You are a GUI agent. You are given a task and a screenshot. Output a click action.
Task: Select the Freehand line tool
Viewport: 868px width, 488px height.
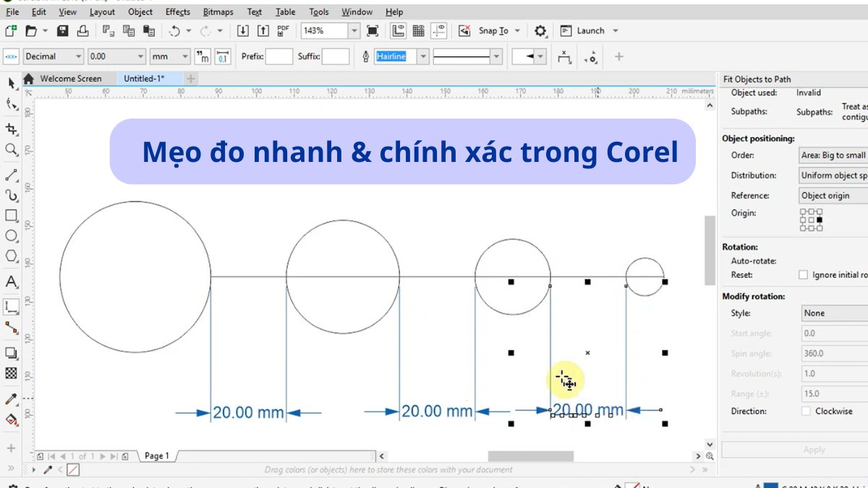11,175
